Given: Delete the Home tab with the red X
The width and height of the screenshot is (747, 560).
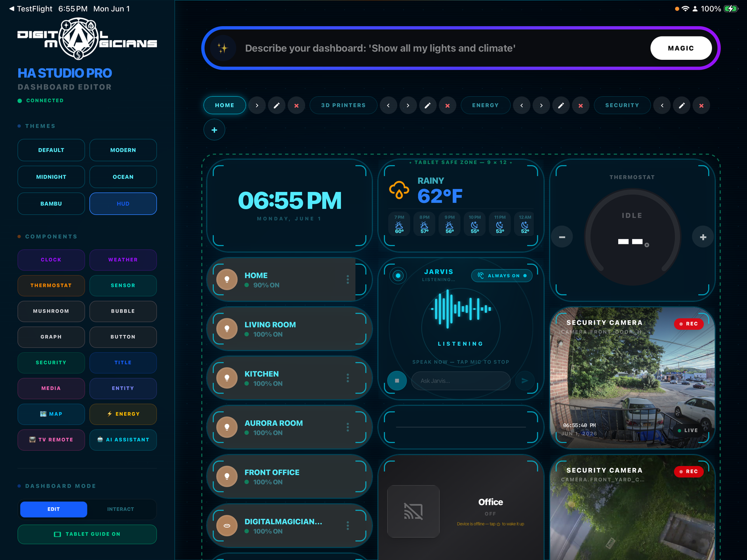Looking at the screenshot, I should point(296,106).
